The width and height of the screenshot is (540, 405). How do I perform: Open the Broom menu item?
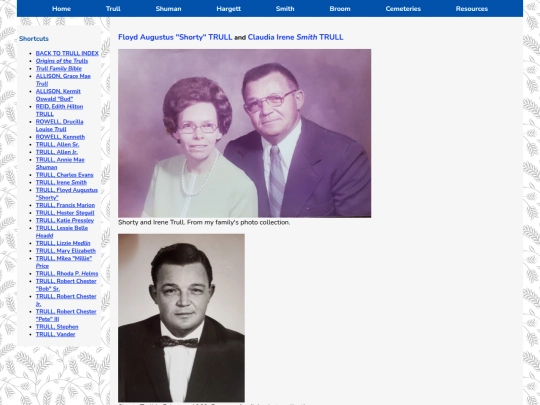tap(340, 9)
